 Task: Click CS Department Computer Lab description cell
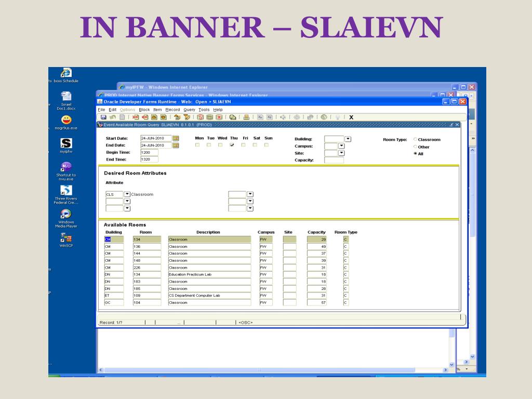coord(209,296)
